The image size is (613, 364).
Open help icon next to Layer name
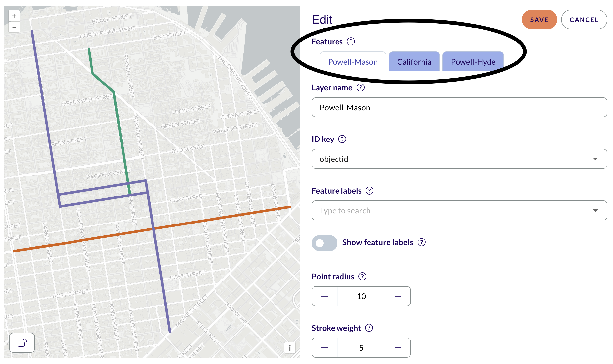point(360,88)
